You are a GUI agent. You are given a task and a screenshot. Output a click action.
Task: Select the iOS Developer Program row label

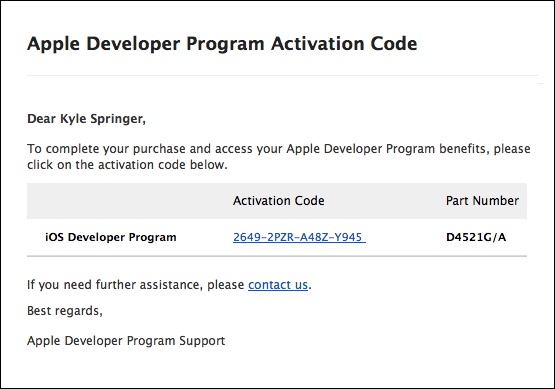click(111, 237)
